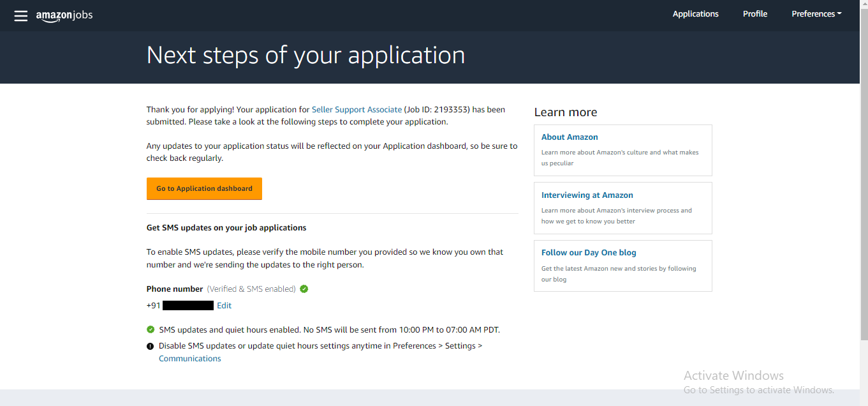Screen dimensions: 868x406
Task: Click the '(Verified & SMS enabled)' status text
Action: tap(251, 289)
